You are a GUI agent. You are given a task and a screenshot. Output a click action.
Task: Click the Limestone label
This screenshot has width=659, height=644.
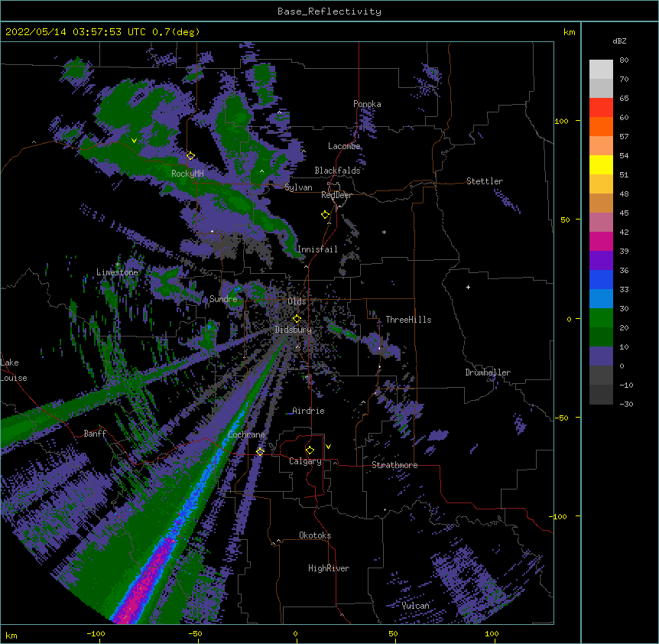(117, 272)
